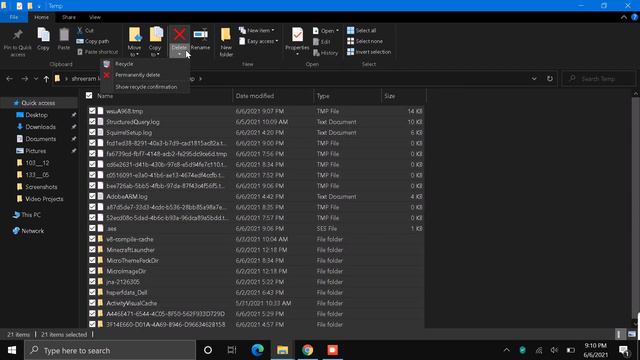Toggle the select-all header checkbox
The image size is (640, 360).
[89, 96]
